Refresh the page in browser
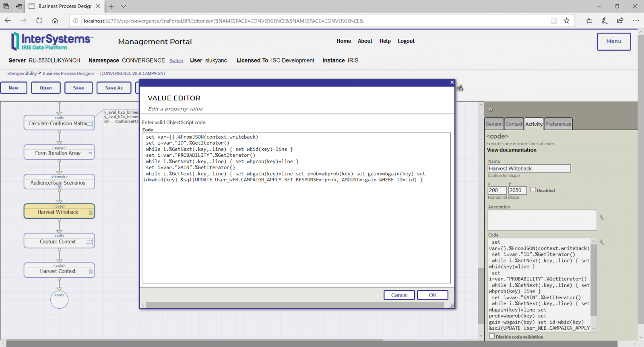Viewport: 644px width, 347px height. click(39, 21)
